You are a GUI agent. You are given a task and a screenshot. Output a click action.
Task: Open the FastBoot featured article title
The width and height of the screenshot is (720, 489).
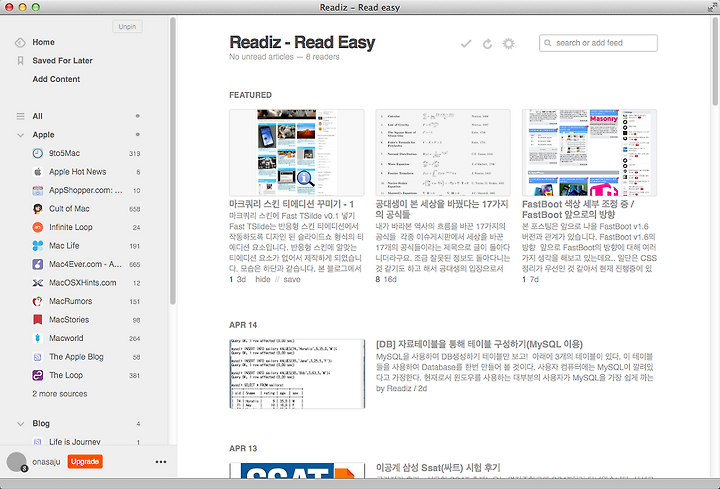pyautogui.click(x=578, y=209)
